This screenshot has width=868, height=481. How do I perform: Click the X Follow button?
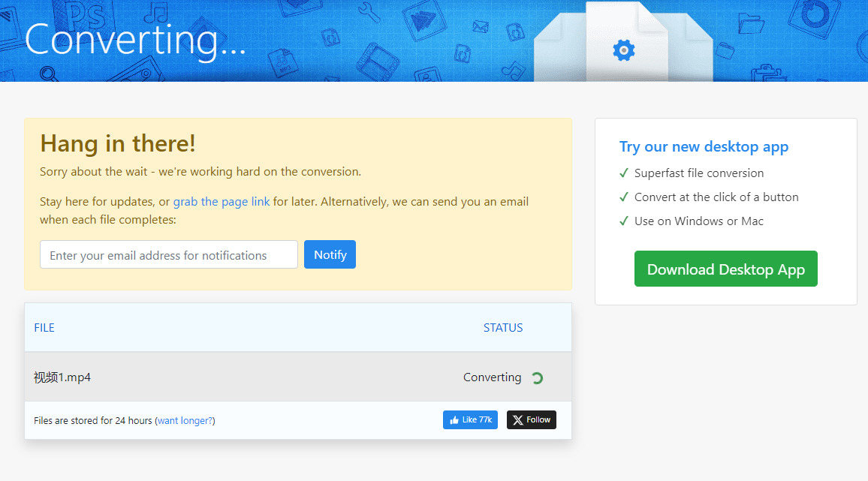pos(532,419)
